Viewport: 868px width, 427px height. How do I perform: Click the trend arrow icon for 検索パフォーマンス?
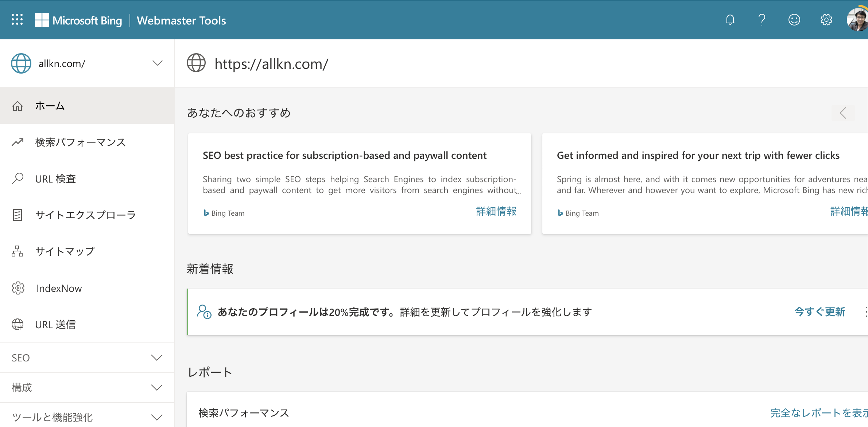tap(18, 142)
